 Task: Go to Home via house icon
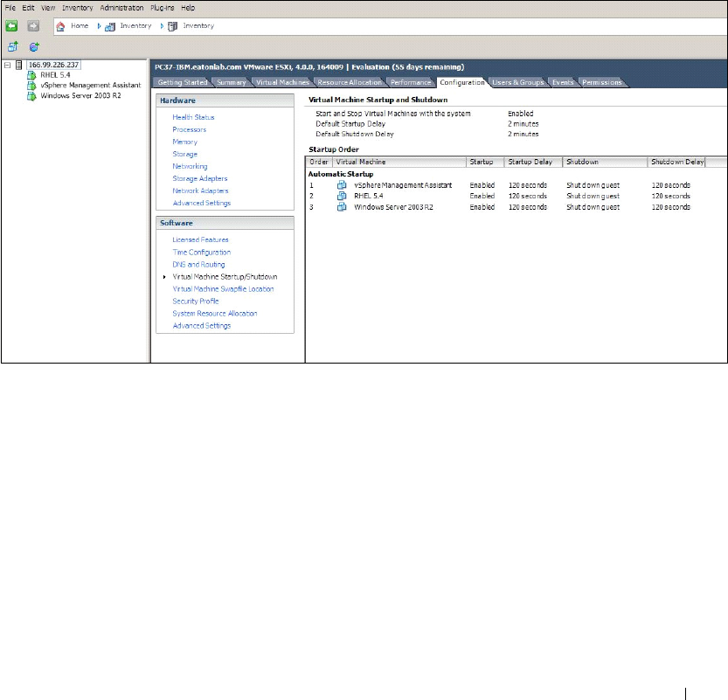click(x=61, y=26)
